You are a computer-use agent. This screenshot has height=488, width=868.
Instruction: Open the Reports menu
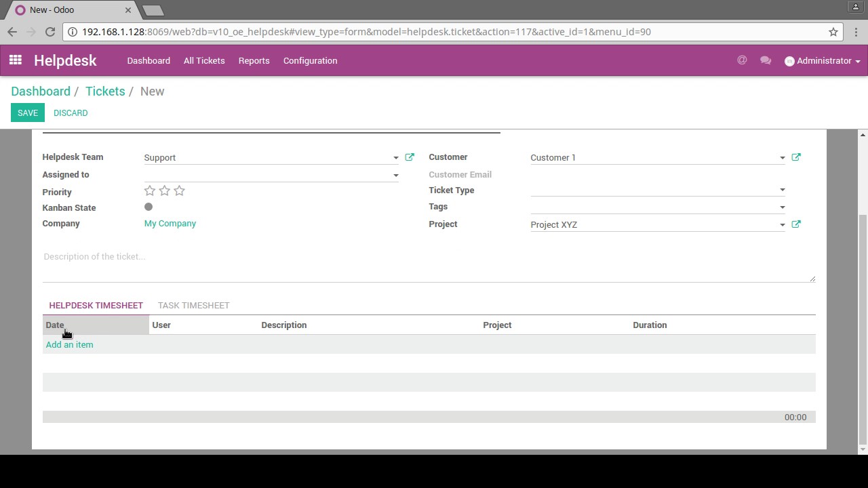[x=254, y=60]
